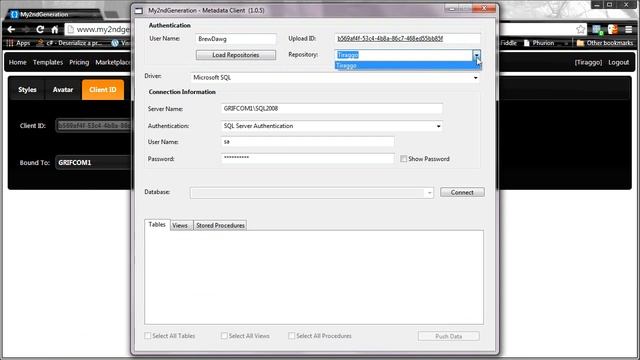Focus the Password field
Screen dimensions: 640x360
pos(307,158)
